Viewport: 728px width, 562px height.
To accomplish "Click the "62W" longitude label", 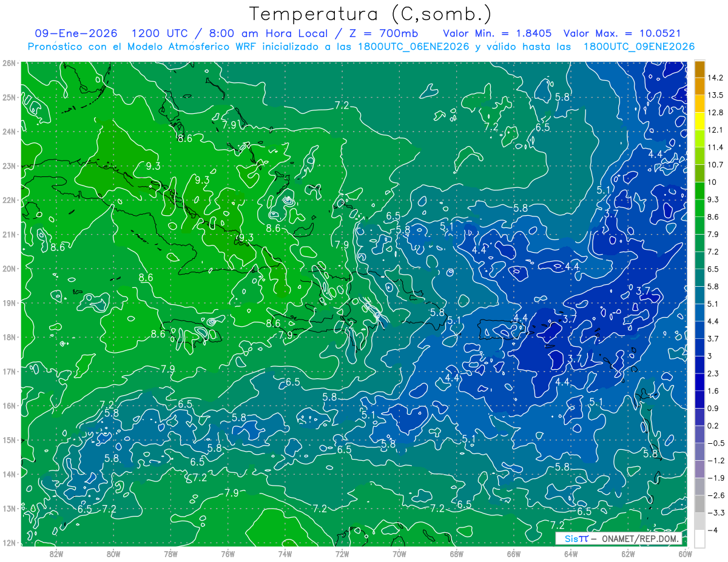I will pyautogui.click(x=629, y=554).
